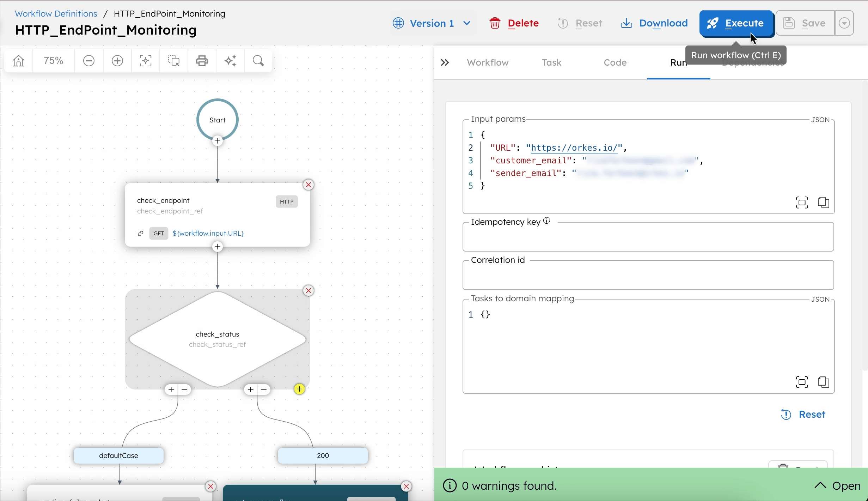
Task: Remove the check_status switch task
Action: [308, 291]
